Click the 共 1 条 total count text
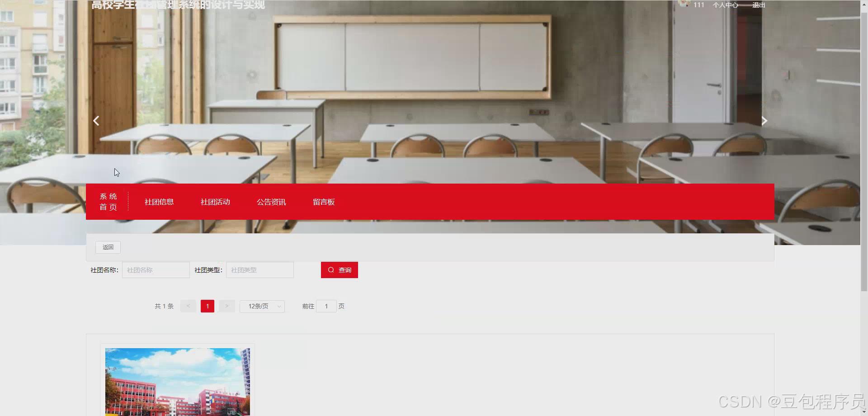868x416 pixels. [164, 306]
